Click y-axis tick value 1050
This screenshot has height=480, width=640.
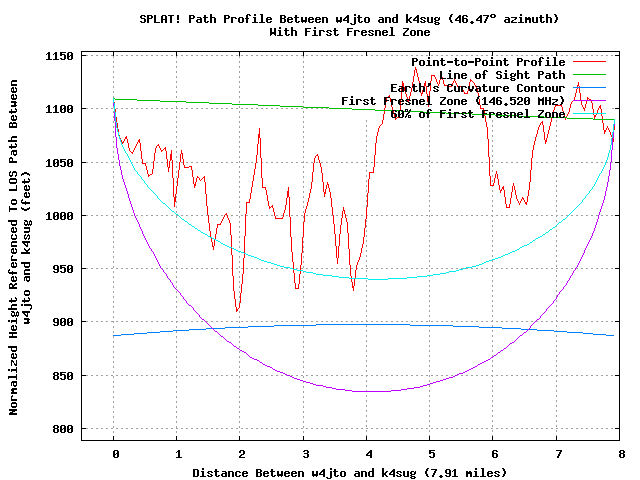[59, 163]
